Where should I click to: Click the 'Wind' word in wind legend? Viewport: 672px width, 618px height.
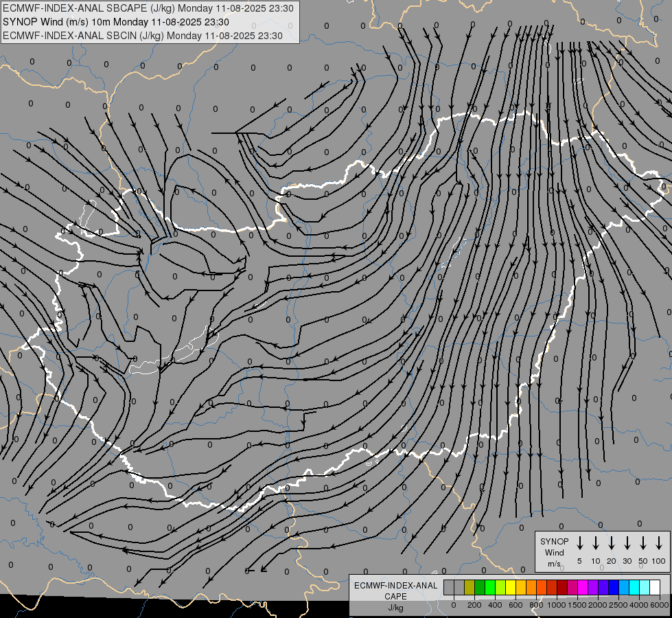coord(554,552)
